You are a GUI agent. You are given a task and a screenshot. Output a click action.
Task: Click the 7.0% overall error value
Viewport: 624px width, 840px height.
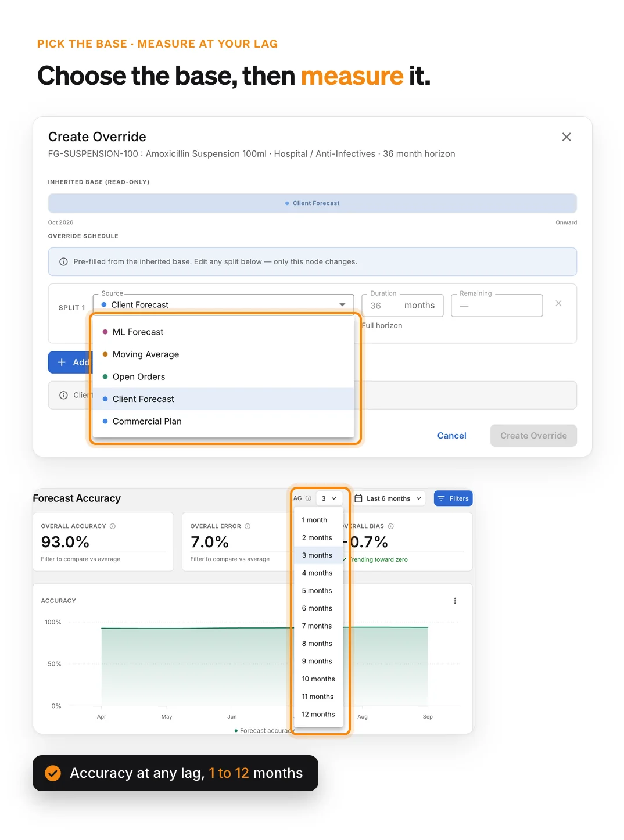(x=210, y=542)
